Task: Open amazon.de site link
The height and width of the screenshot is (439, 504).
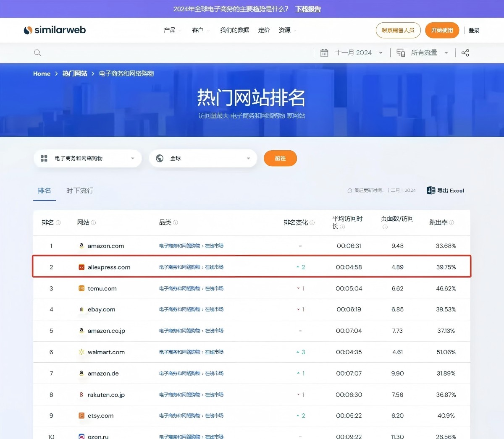Action: pos(103,373)
